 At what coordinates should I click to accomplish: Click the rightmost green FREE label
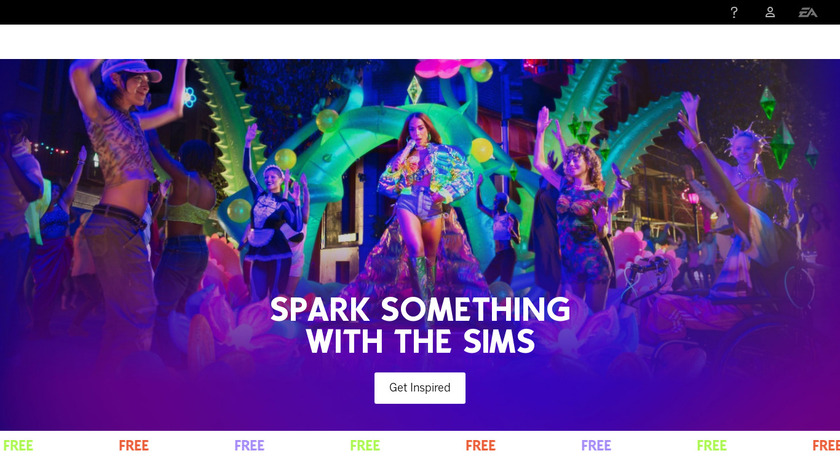coord(711,446)
